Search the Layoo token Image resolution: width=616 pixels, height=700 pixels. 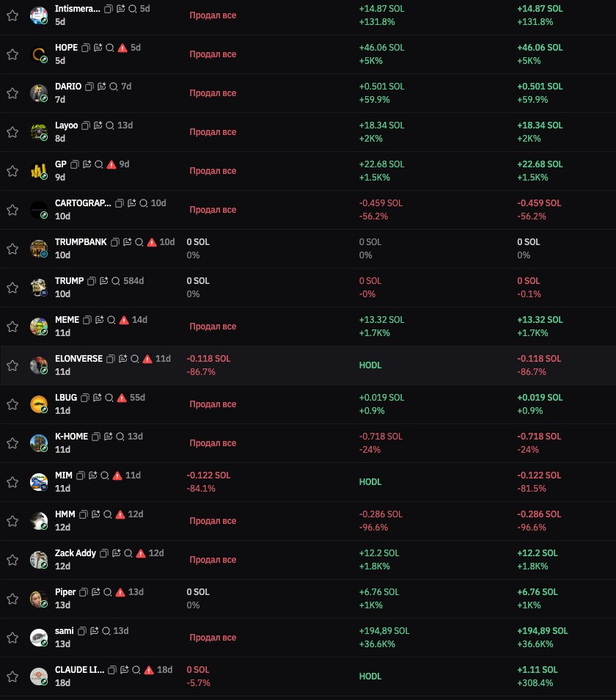(x=110, y=125)
